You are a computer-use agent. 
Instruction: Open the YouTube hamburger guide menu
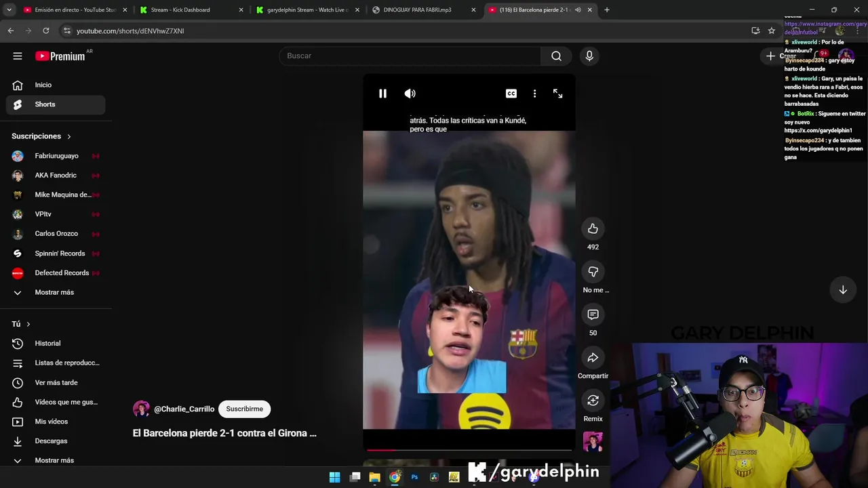pos(18,56)
